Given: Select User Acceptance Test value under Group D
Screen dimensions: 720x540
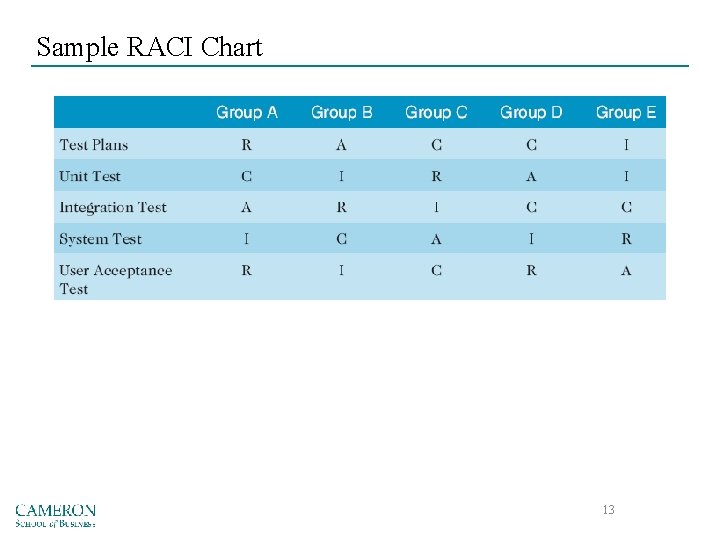Looking at the screenshot, I should (531, 270).
